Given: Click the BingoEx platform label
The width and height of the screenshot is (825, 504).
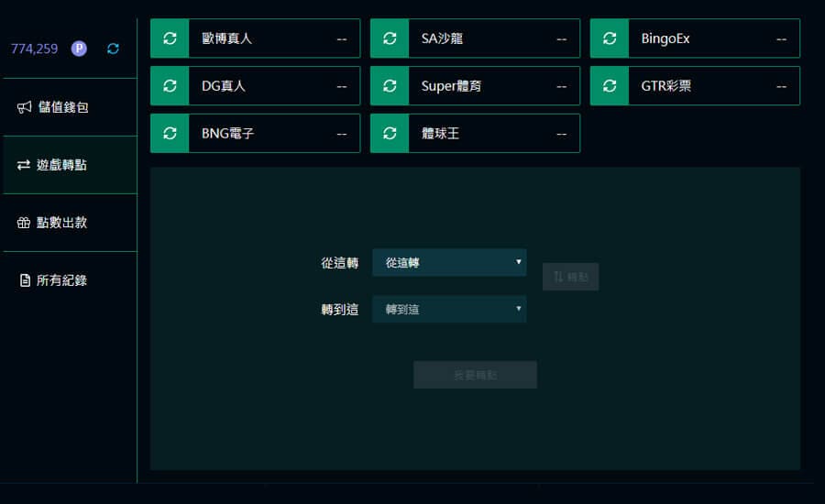Looking at the screenshot, I should (x=665, y=38).
